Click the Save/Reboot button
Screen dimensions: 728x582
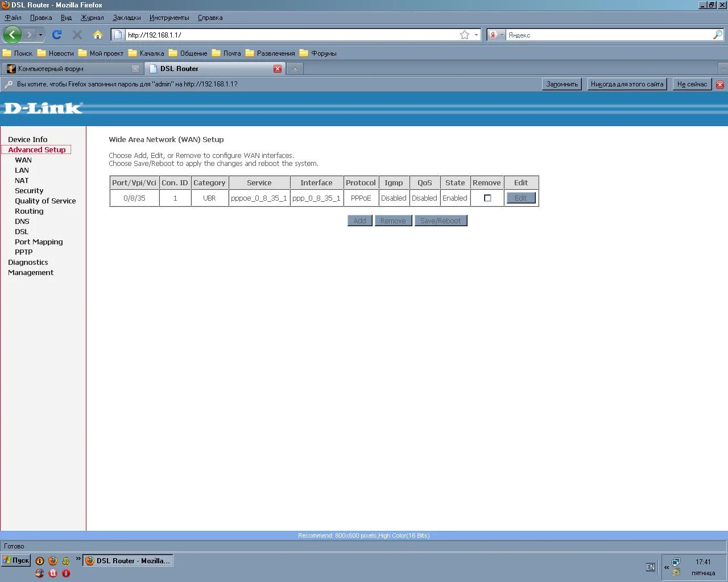click(x=441, y=221)
